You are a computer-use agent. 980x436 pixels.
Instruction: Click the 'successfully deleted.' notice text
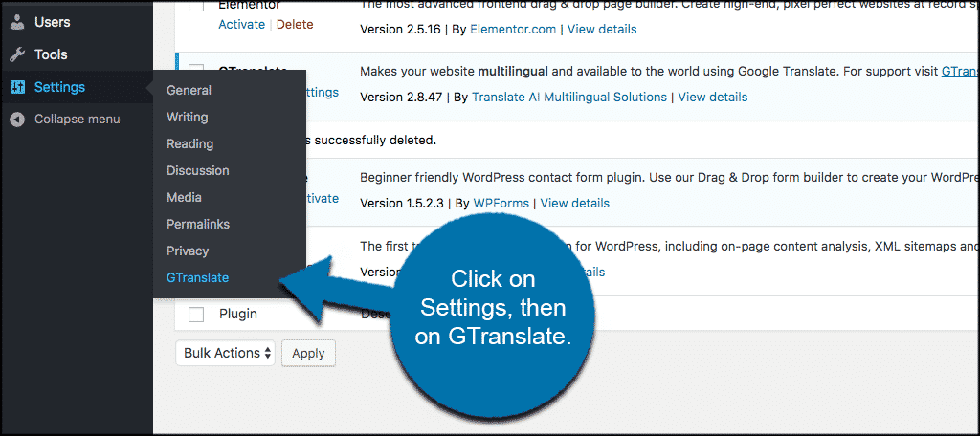(375, 140)
